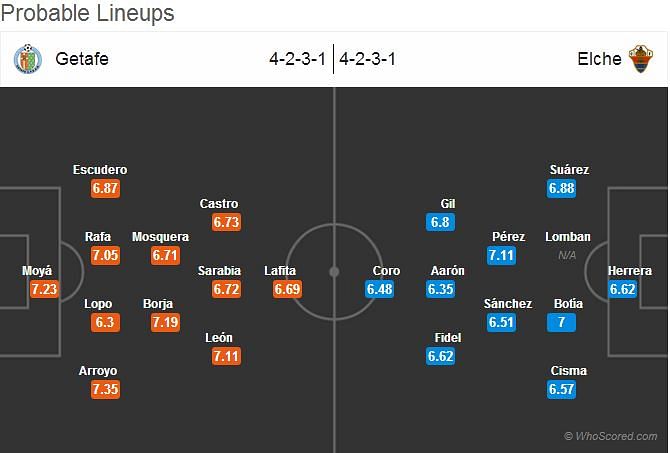Select Arroyo's 7.35 rating badge
The image size is (670, 453).
(x=105, y=389)
